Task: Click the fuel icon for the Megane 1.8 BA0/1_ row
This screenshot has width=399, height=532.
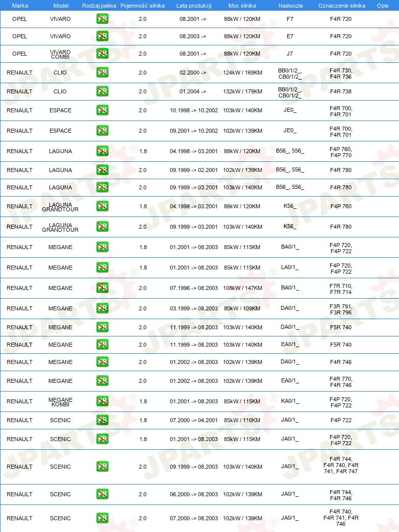Action: click(103, 247)
